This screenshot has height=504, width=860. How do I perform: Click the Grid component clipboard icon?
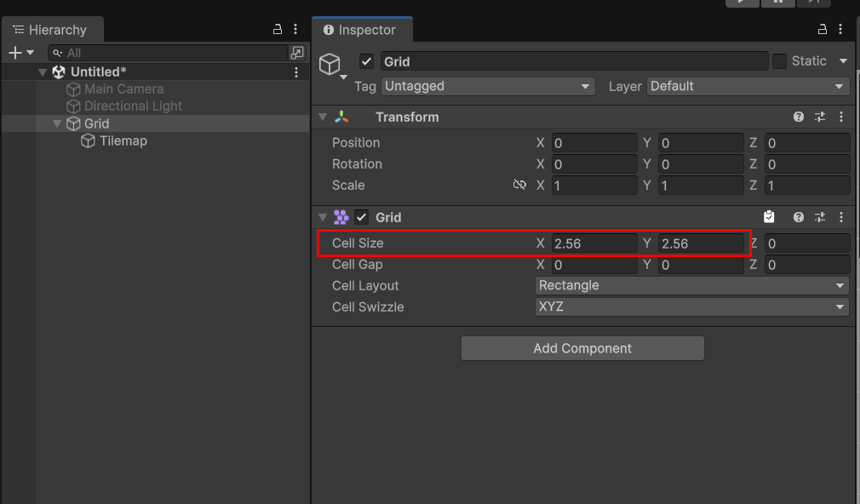769,217
